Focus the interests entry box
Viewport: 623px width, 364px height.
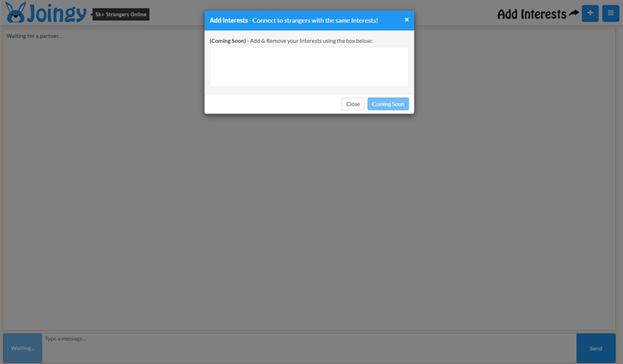pos(309,66)
